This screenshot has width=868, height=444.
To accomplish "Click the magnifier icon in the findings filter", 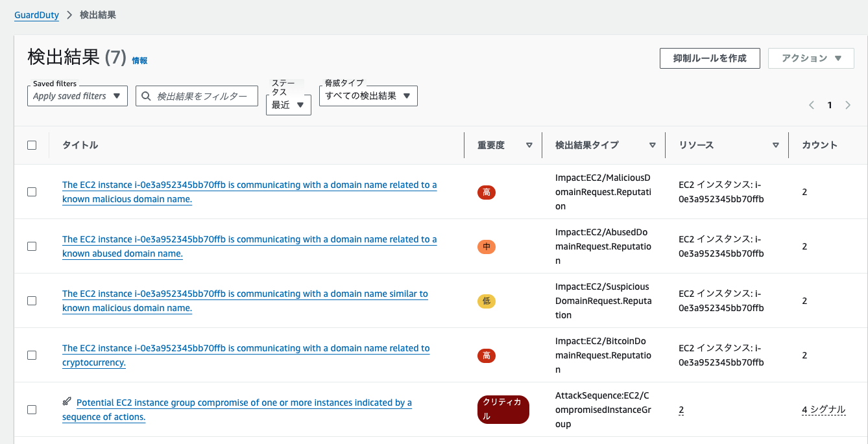I will (x=147, y=95).
